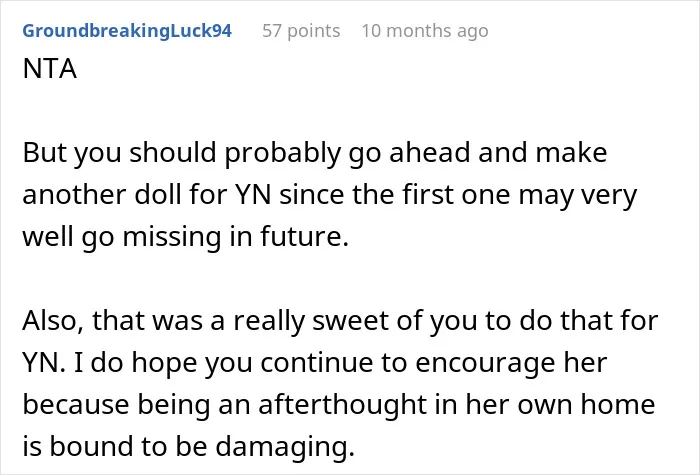Click the line starting 'YN. I do hope'
Image resolution: width=700 pixels, height=475 pixels.
click(315, 363)
